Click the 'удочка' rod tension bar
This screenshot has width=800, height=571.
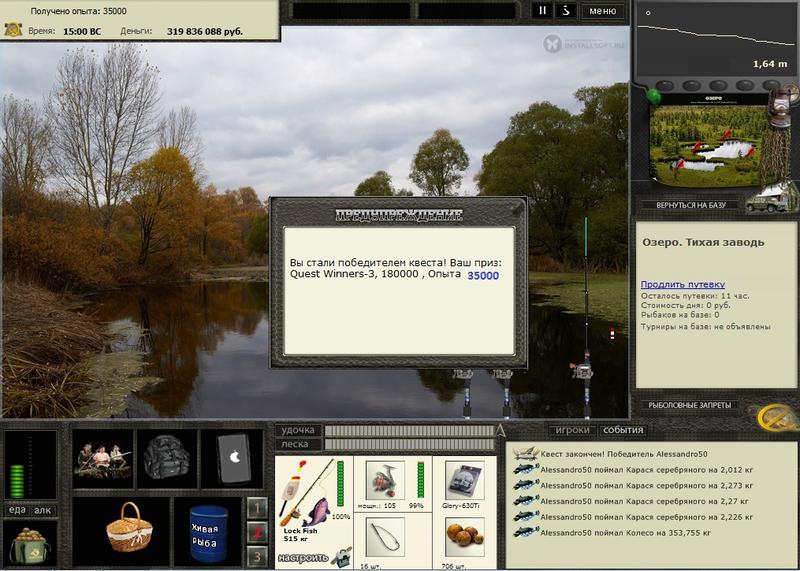coord(409,431)
